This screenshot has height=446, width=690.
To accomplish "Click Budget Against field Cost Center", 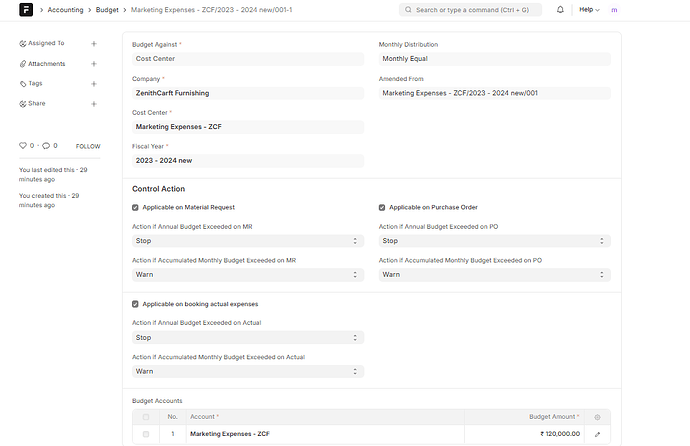I will (x=248, y=58).
